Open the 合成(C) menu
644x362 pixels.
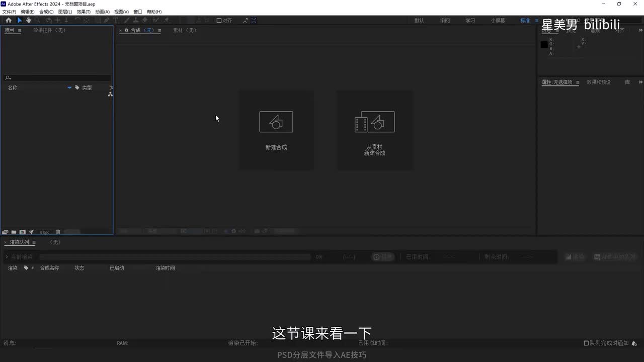coord(46,12)
